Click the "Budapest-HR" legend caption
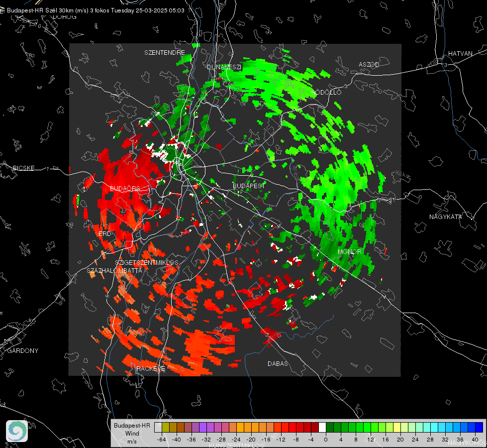The image size is (487, 448). click(132, 425)
